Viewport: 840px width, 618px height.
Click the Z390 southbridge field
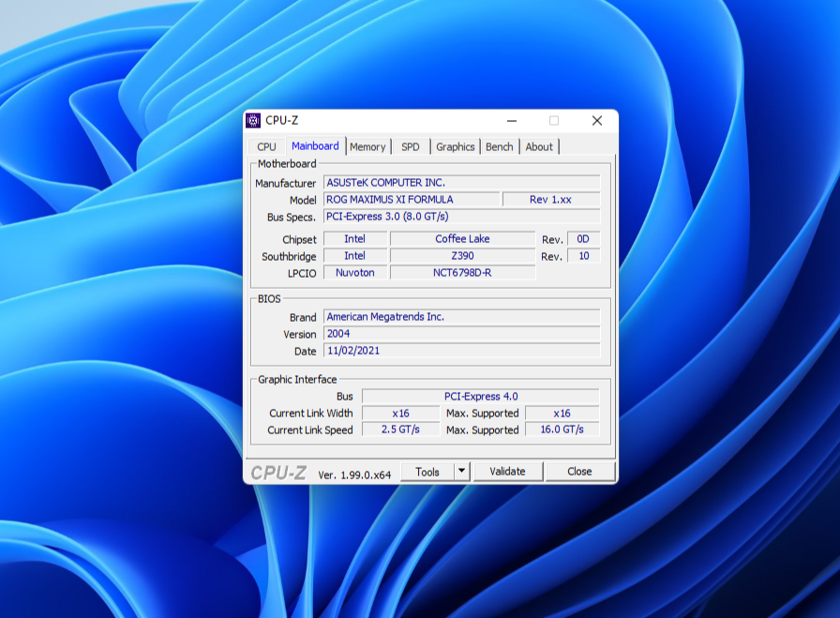click(462, 256)
